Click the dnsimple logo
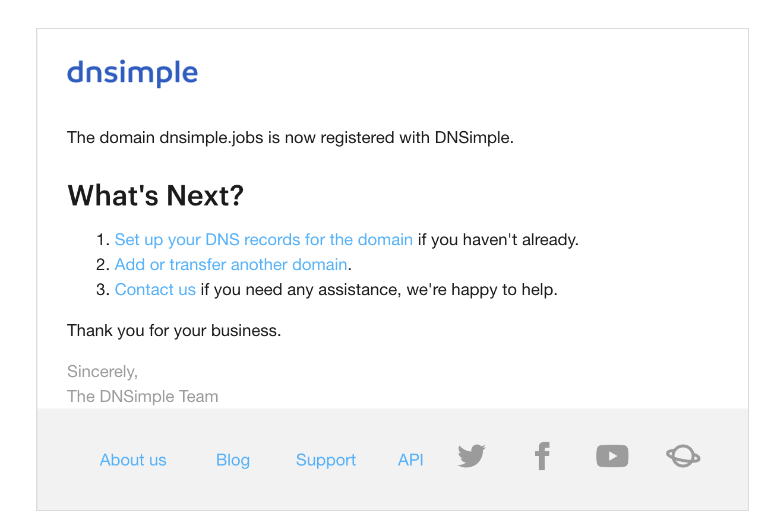This screenshot has height=532, width=771. point(132,74)
